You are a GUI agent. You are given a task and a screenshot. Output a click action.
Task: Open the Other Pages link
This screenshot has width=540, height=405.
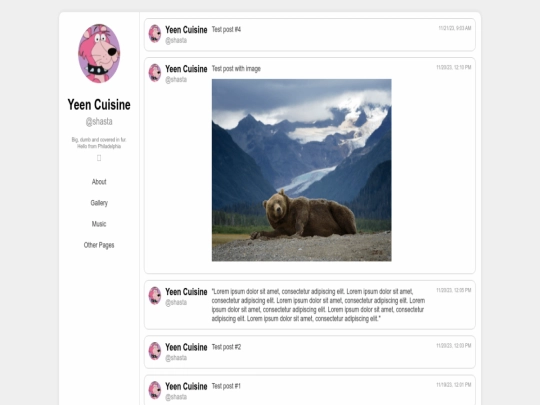(99, 245)
